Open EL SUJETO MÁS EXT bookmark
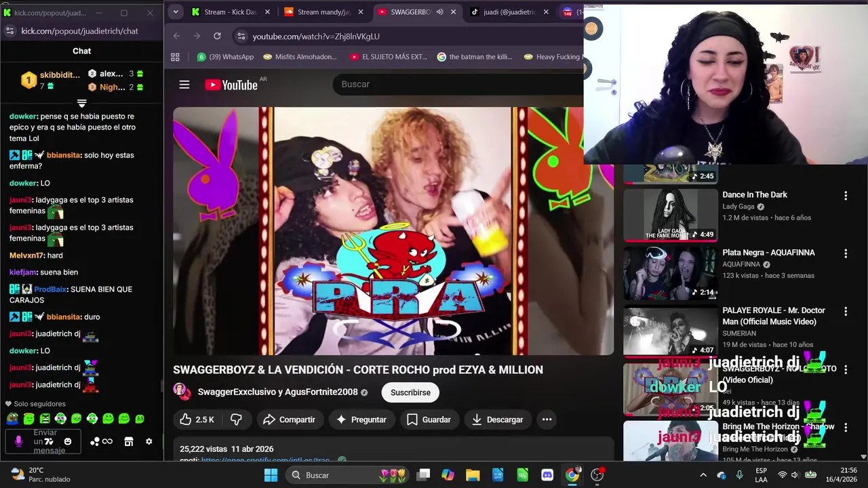868x488 pixels. 389,57
